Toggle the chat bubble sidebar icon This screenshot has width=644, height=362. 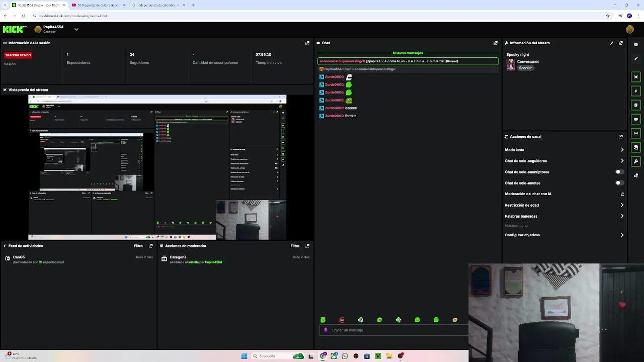click(x=636, y=119)
